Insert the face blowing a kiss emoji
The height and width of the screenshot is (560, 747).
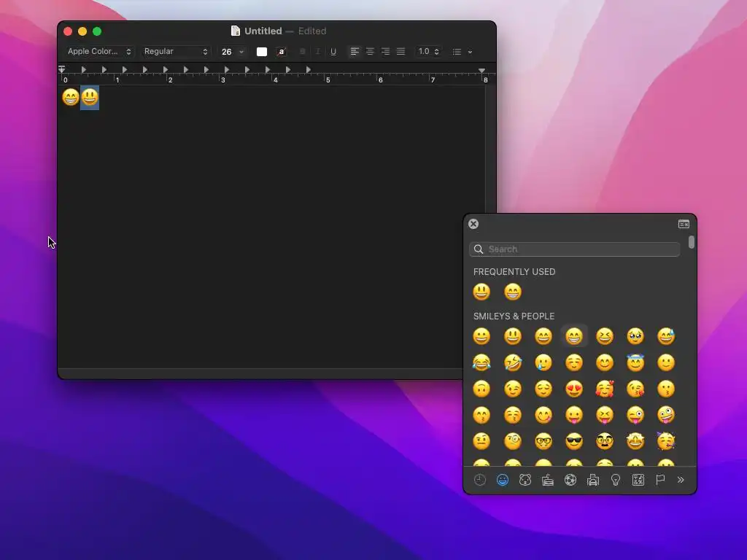(635, 389)
